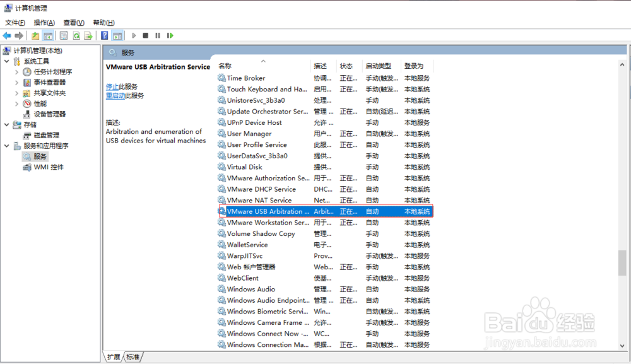
Task: Select VMware Workstation Server row
Action: (x=324, y=223)
